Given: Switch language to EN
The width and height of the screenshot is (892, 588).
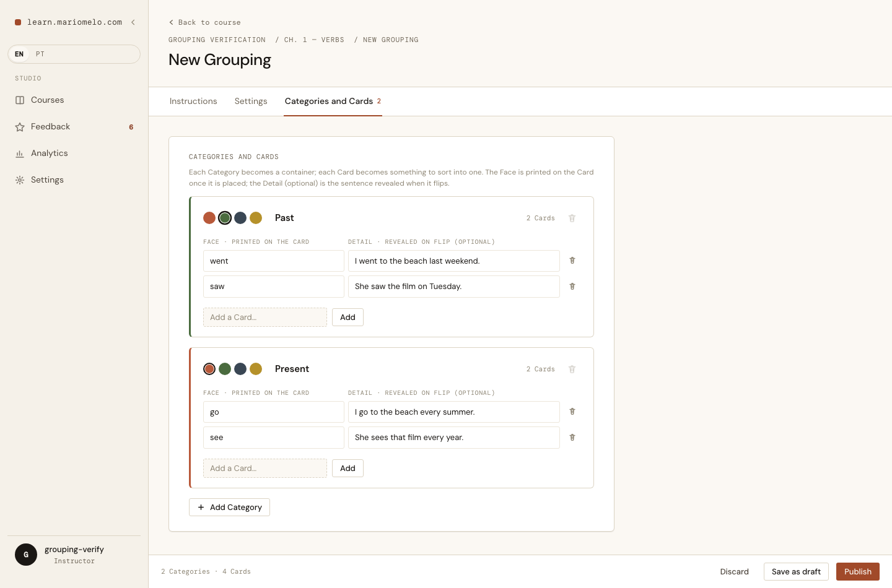Looking at the screenshot, I should 19,54.
